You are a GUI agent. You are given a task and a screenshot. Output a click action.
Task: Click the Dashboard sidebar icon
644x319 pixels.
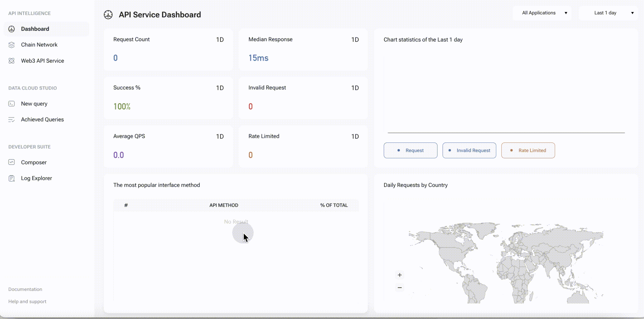coord(12,29)
